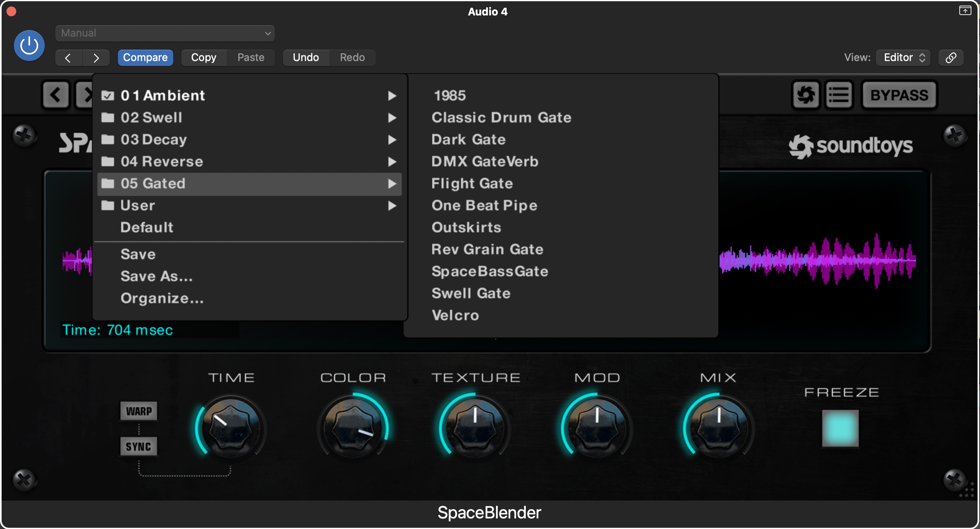
Task: Select the Rev Grain Gate preset
Action: pos(488,249)
